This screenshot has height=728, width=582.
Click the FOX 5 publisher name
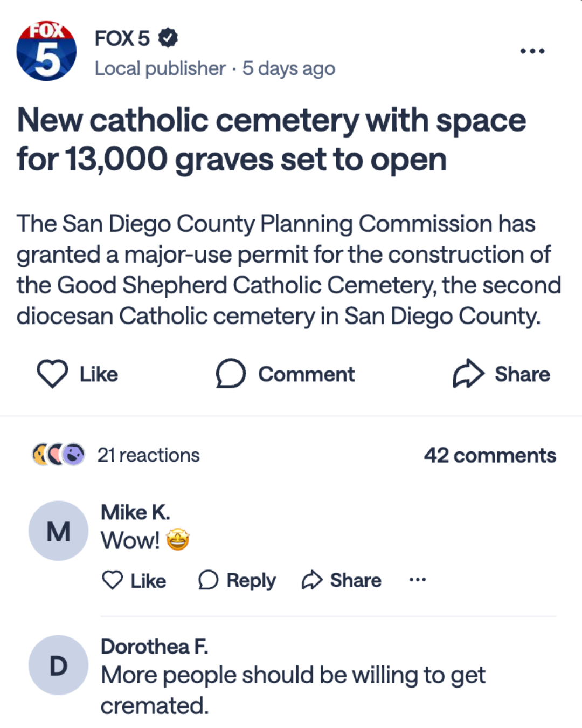[122, 38]
